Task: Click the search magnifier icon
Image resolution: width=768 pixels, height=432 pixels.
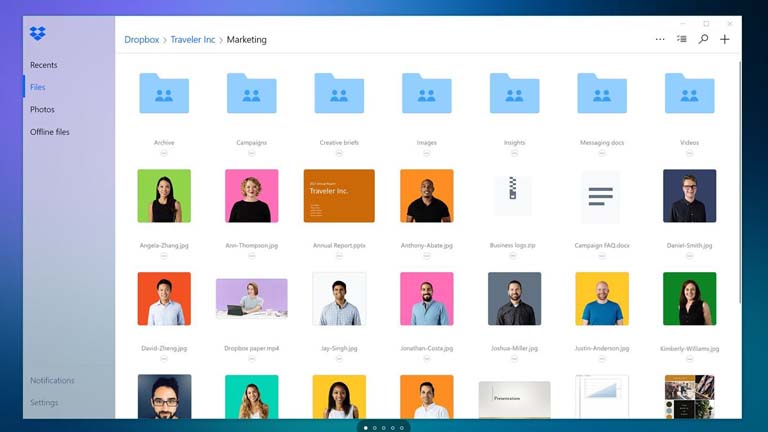Action: [x=703, y=39]
